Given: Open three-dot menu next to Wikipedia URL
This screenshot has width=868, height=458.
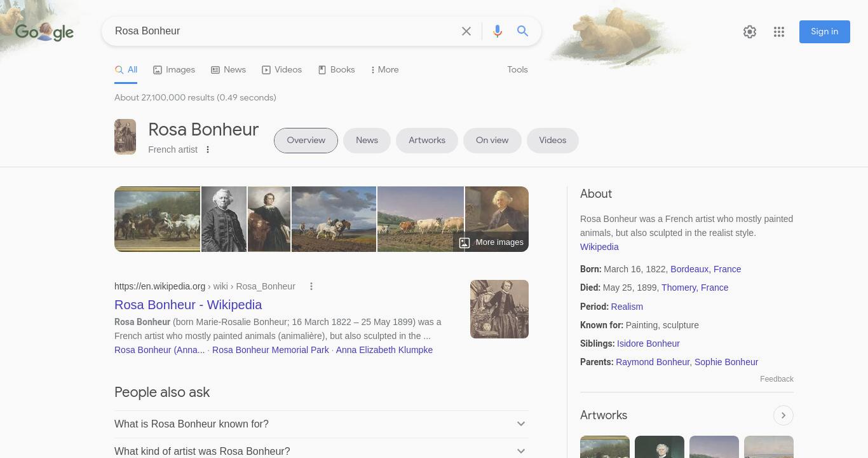Looking at the screenshot, I should (311, 286).
